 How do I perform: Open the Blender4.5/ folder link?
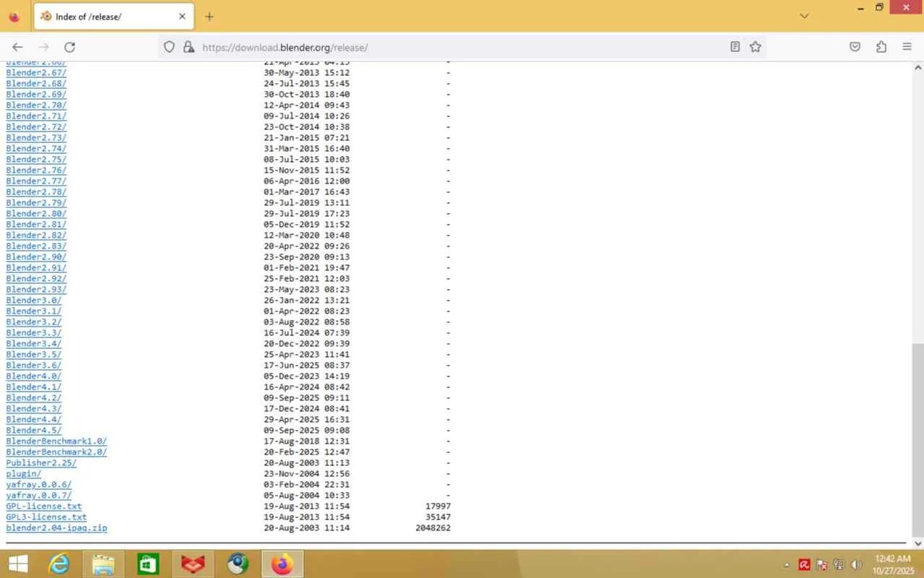point(34,431)
